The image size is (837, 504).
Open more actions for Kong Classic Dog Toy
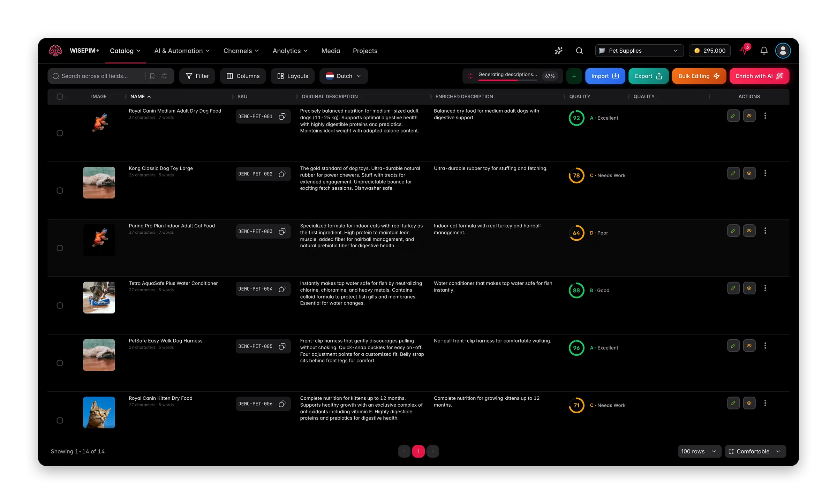pos(765,173)
